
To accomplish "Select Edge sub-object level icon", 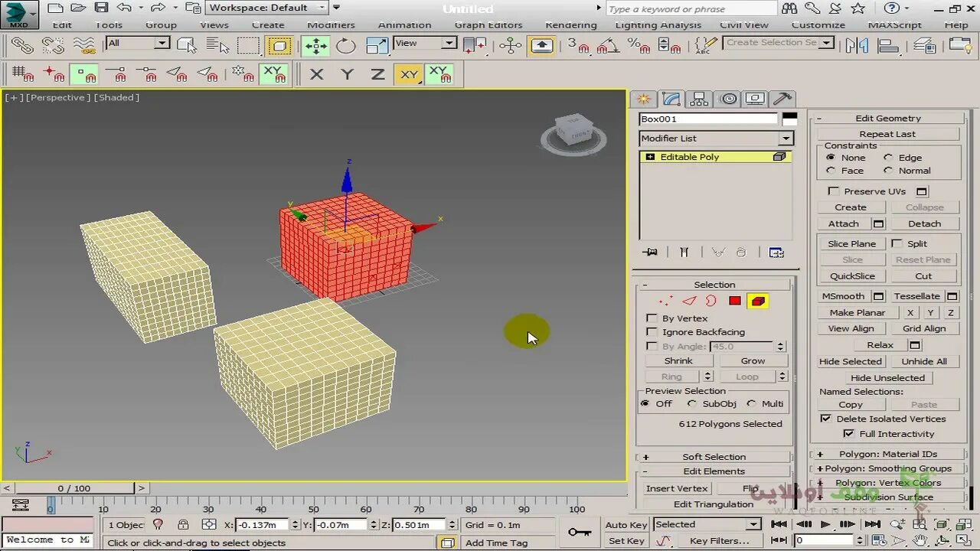I will 689,302.
